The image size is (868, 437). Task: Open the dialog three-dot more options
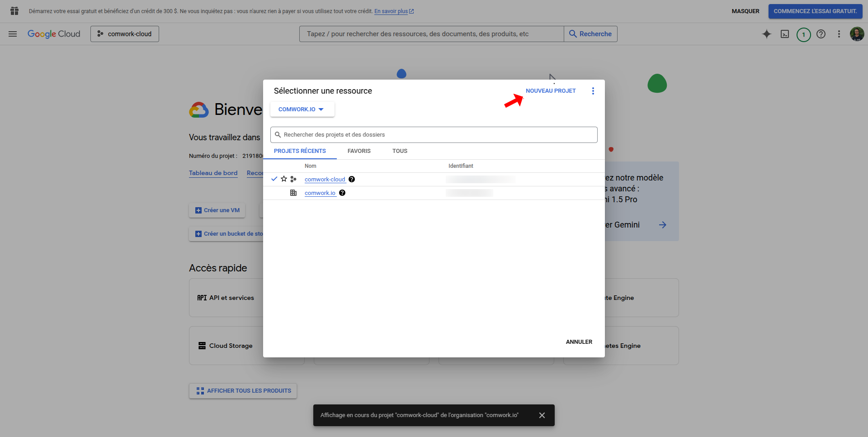click(593, 91)
